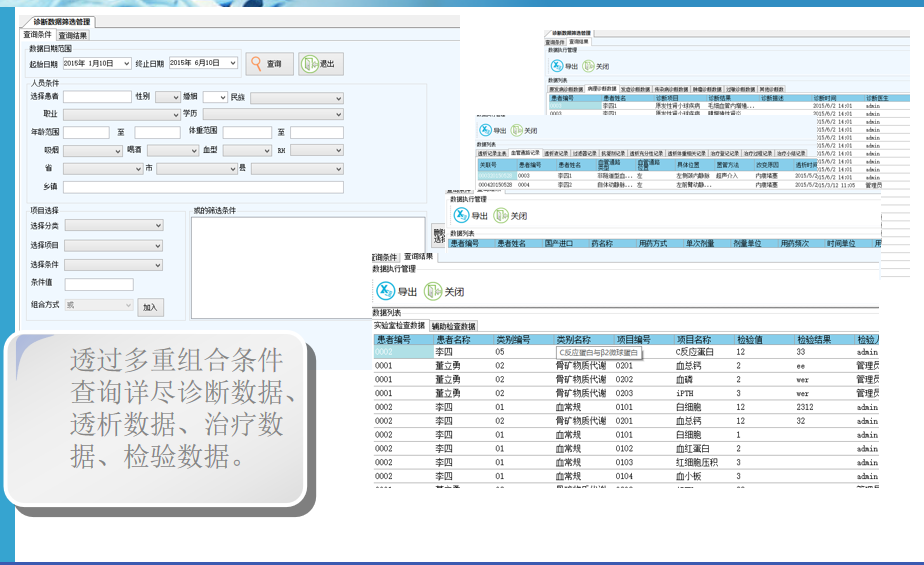Switch to 查询条件 tab in main window
This screenshot has width=924, height=565.
[38, 35]
